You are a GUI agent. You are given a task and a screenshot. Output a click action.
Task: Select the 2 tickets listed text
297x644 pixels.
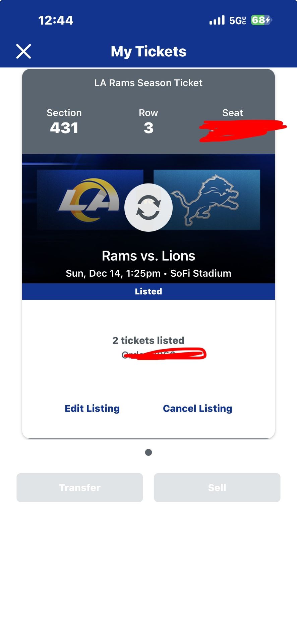(148, 340)
